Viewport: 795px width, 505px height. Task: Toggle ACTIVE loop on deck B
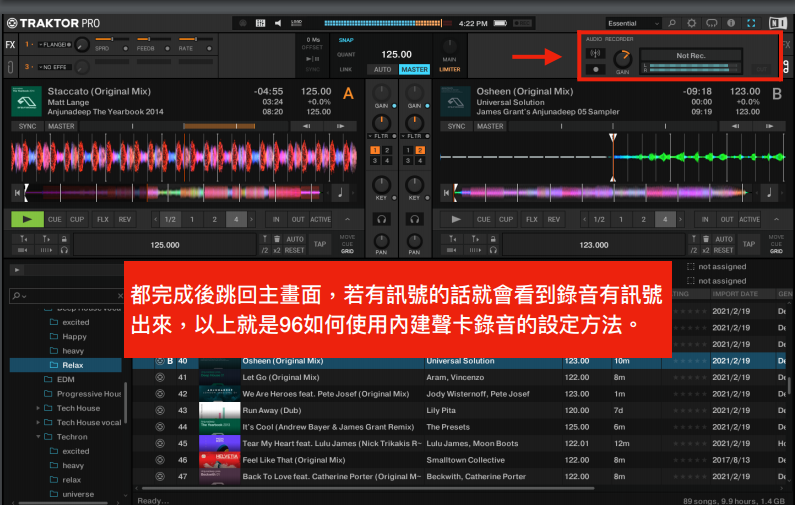click(749, 220)
